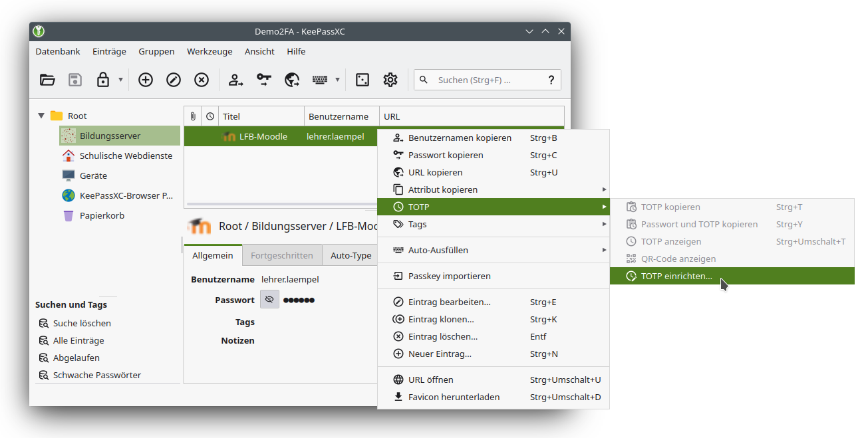Open the password generator dice icon

pyautogui.click(x=362, y=80)
